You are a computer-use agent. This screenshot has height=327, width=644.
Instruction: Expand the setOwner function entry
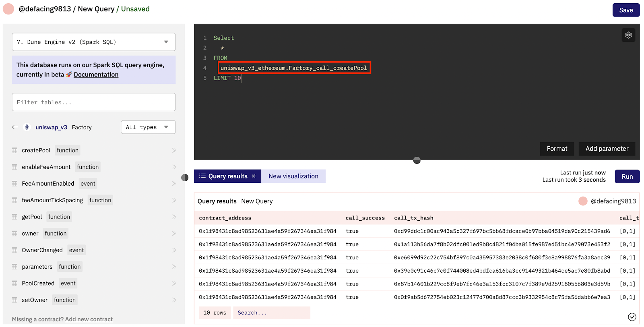tap(174, 300)
